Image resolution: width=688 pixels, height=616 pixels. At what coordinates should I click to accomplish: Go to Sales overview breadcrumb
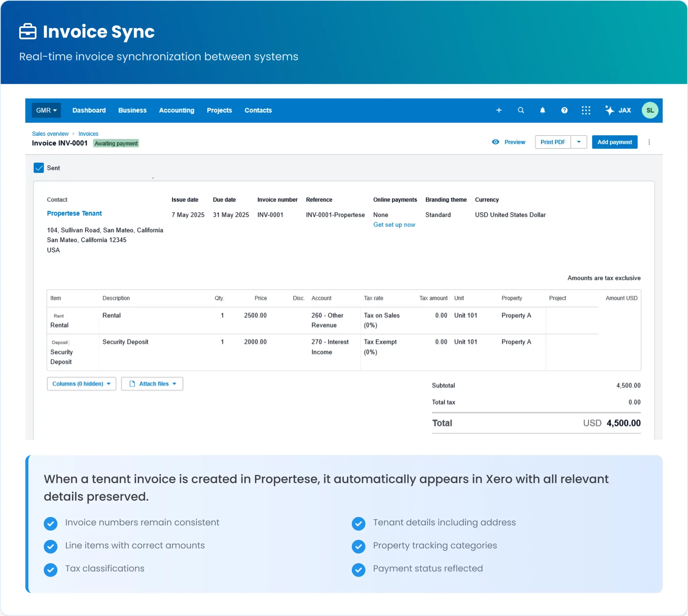(x=50, y=134)
